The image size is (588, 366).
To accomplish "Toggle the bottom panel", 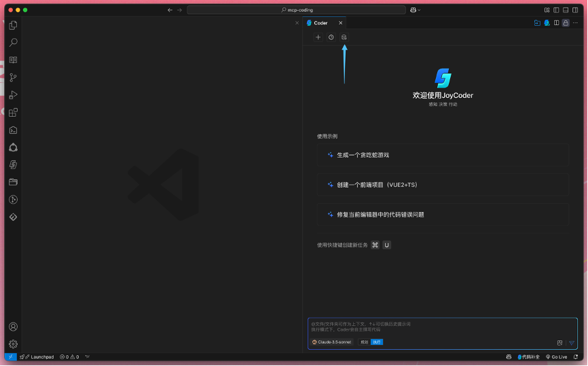I will tap(566, 10).
